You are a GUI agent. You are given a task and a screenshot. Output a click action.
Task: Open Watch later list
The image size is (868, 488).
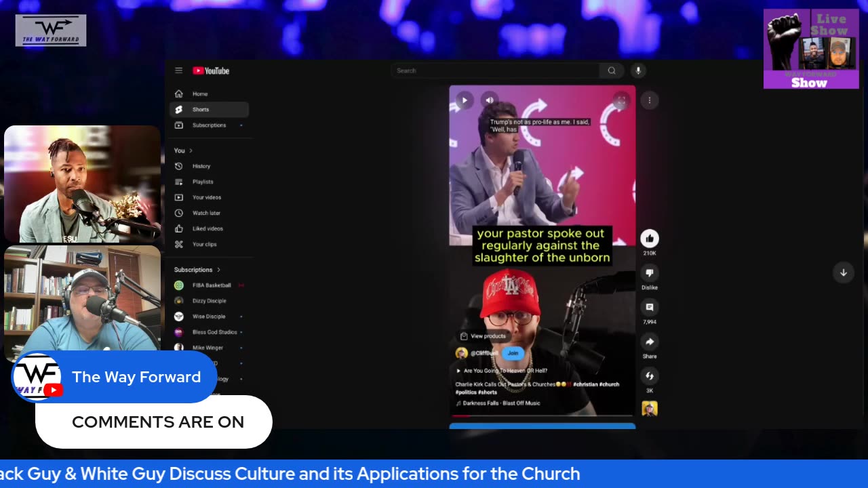point(210,213)
